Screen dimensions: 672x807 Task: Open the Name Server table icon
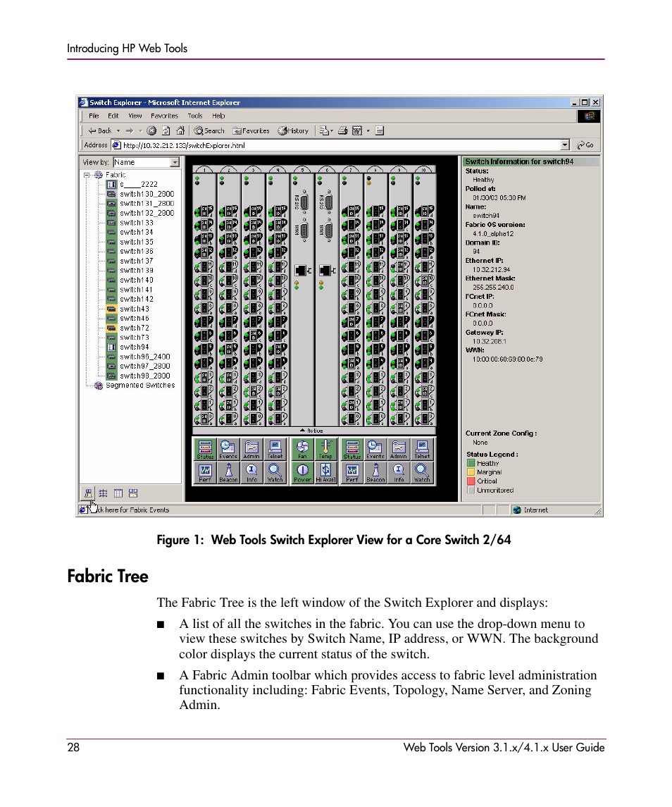click(118, 493)
